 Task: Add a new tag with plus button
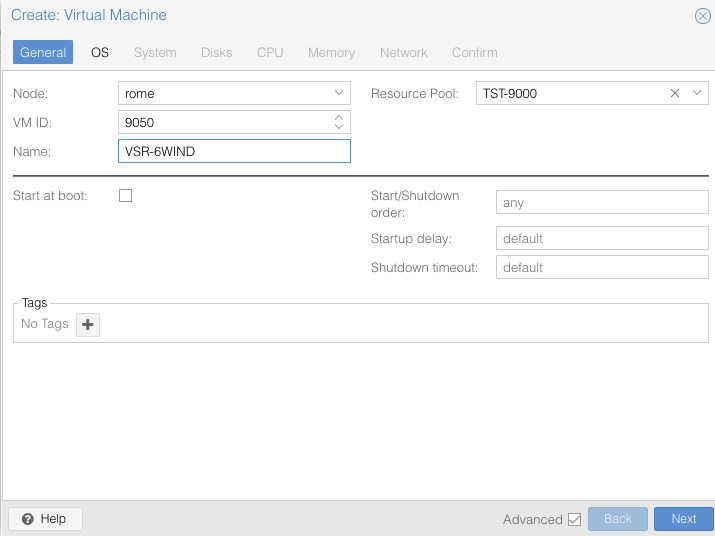pos(88,324)
